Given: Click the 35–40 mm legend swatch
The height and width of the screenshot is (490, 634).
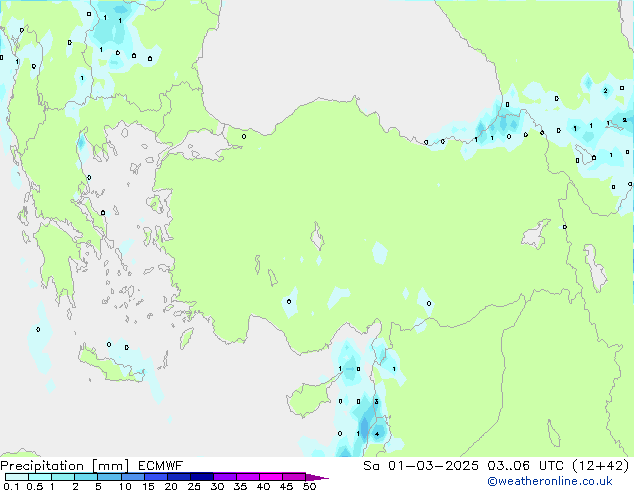Looking at the screenshot, I should point(247,477).
